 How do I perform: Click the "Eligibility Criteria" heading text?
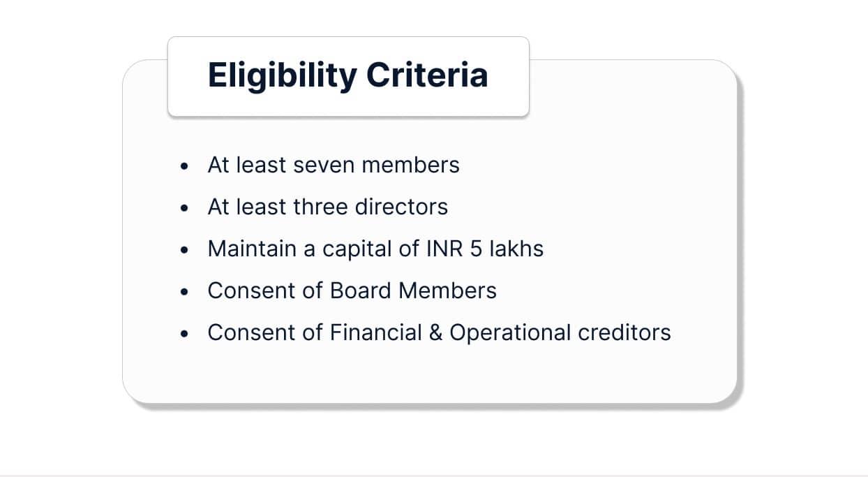pos(347,75)
